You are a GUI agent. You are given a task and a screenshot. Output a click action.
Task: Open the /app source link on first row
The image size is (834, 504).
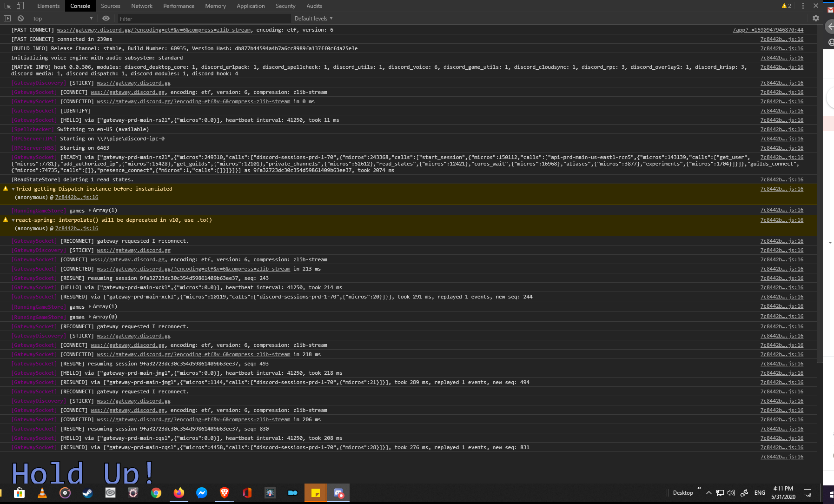(x=768, y=30)
